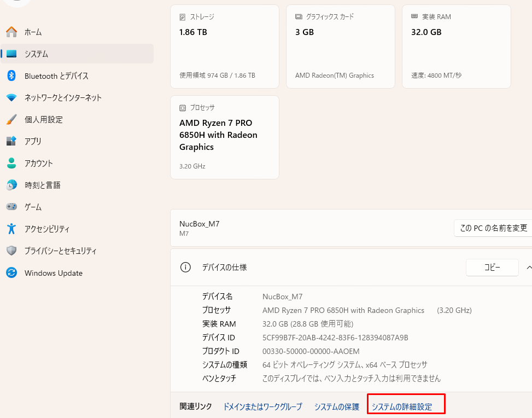Open システムの詳細設定 link
Image resolution: width=532 pixels, height=418 pixels.
pyautogui.click(x=402, y=407)
